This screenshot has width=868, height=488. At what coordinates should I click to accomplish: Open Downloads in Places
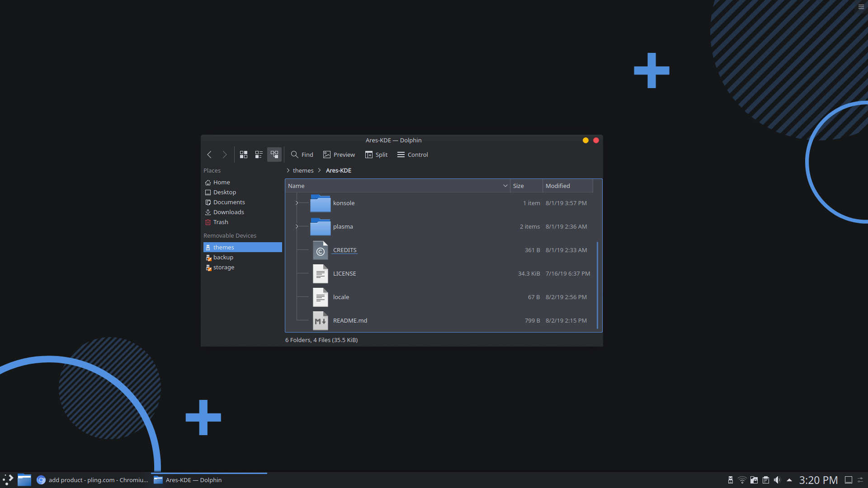point(242,212)
